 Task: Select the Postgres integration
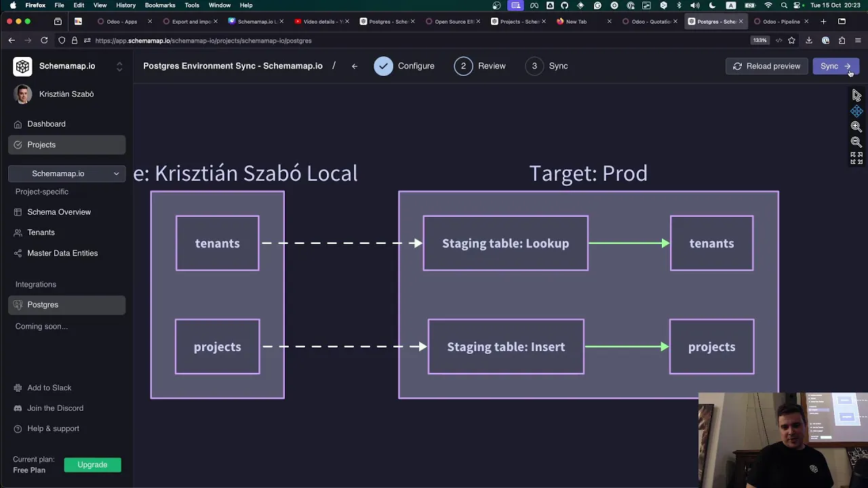tap(67, 305)
